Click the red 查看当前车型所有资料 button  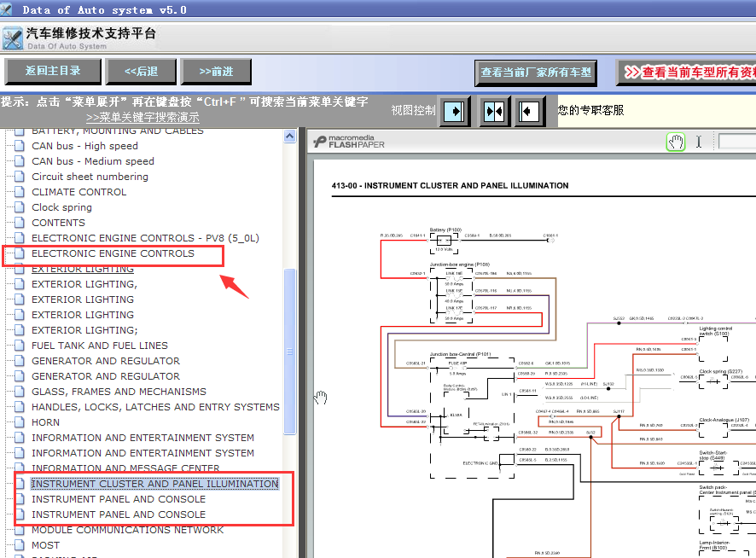click(687, 73)
